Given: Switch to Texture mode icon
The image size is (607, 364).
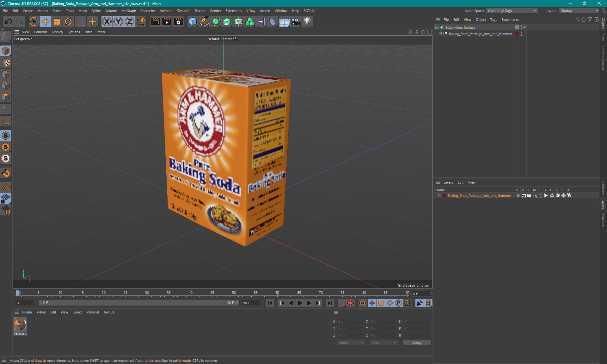Looking at the screenshot, I should 6,63.
